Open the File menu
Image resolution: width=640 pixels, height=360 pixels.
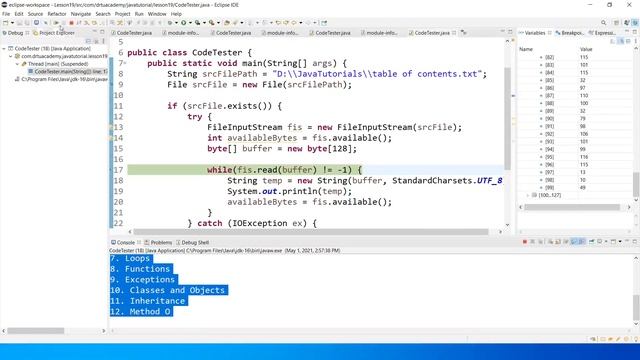coord(6,14)
